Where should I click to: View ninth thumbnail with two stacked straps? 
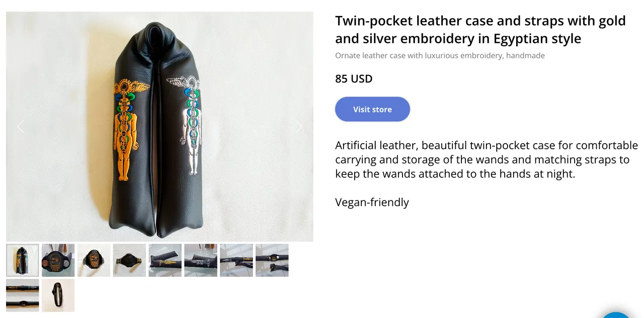[x=23, y=295]
